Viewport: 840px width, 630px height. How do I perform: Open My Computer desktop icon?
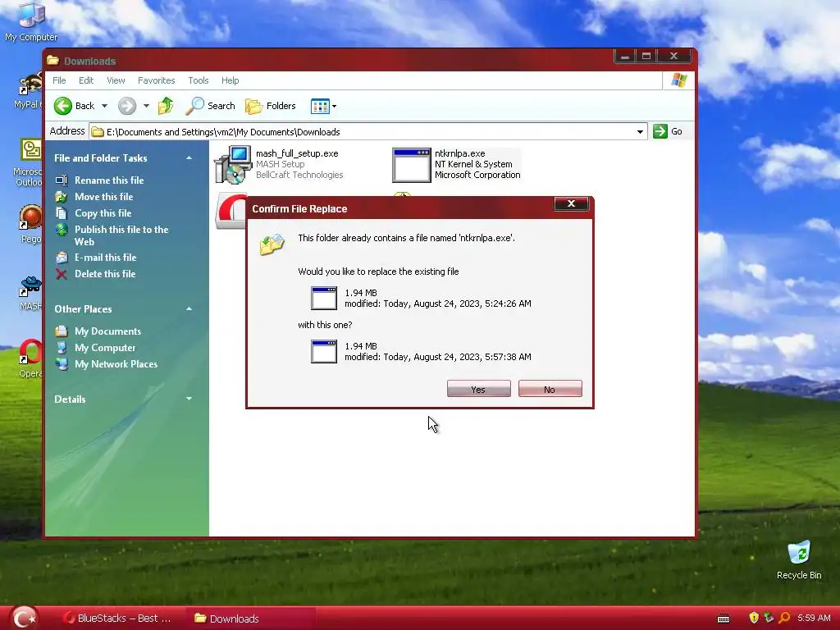point(31,21)
